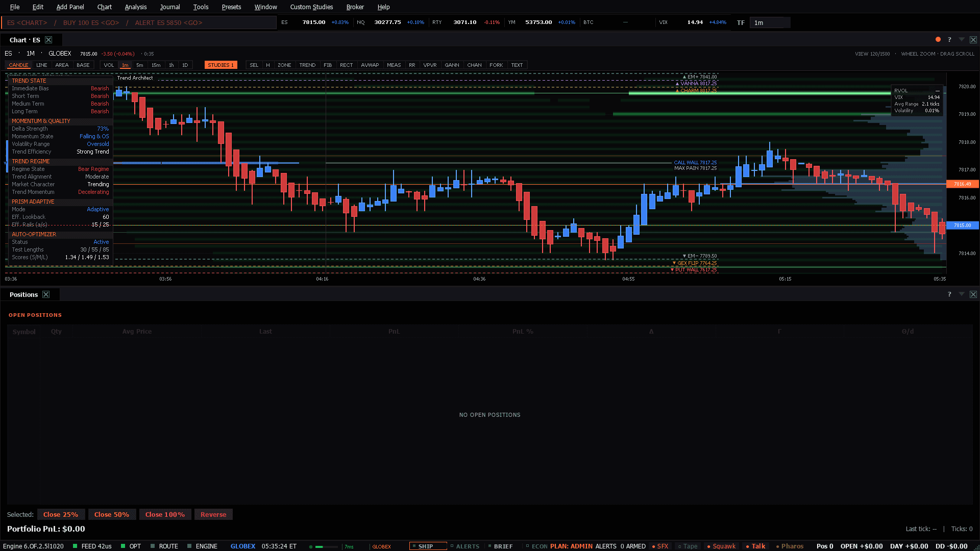
Task: Open the File menu
Action: pyautogui.click(x=15, y=7)
